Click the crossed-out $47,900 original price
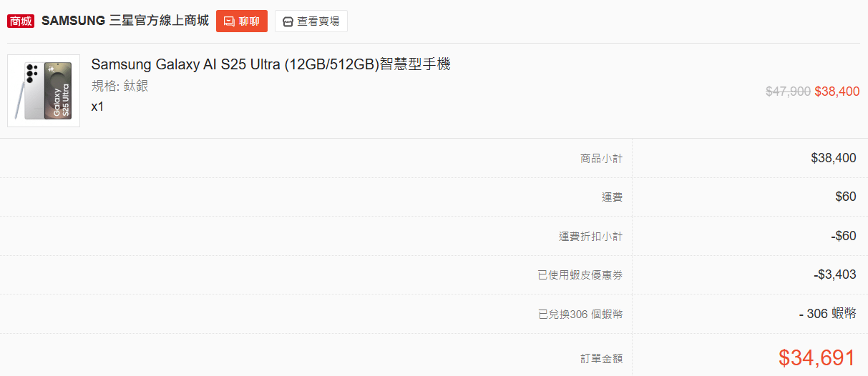This screenshot has height=376, width=868. tap(788, 91)
